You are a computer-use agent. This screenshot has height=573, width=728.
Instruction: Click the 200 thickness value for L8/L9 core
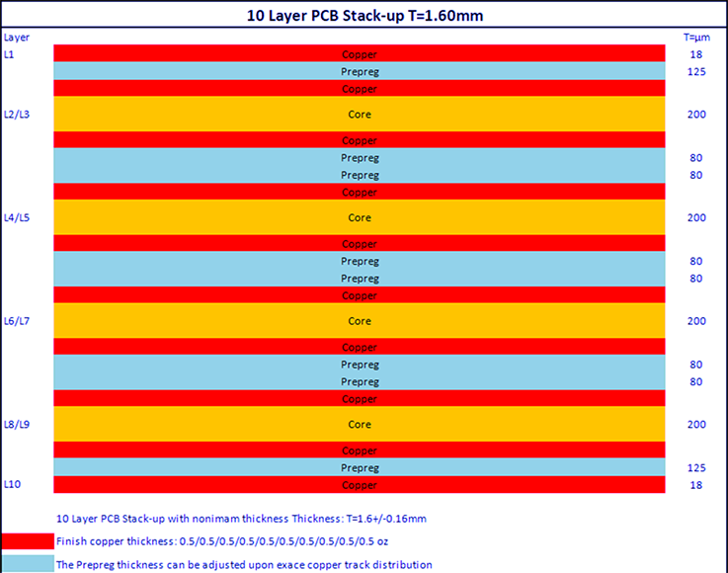point(696,425)
